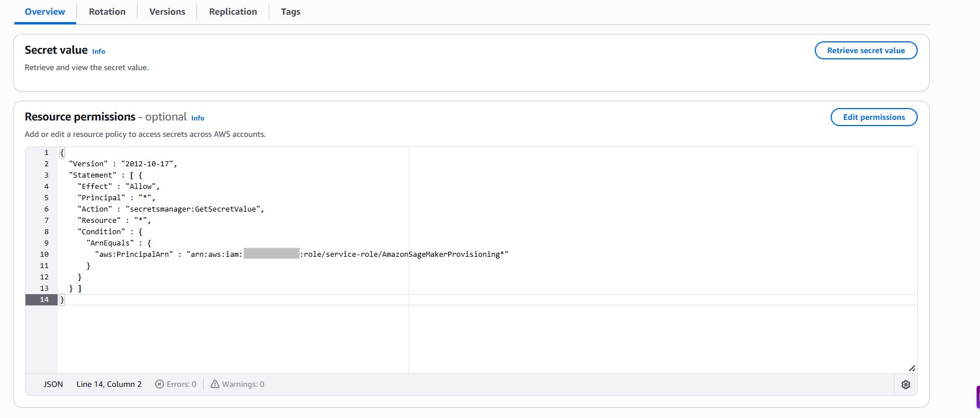Click the JSON language indicator
980x418 pixels.
pyautogui.click(x=53, y=384)
